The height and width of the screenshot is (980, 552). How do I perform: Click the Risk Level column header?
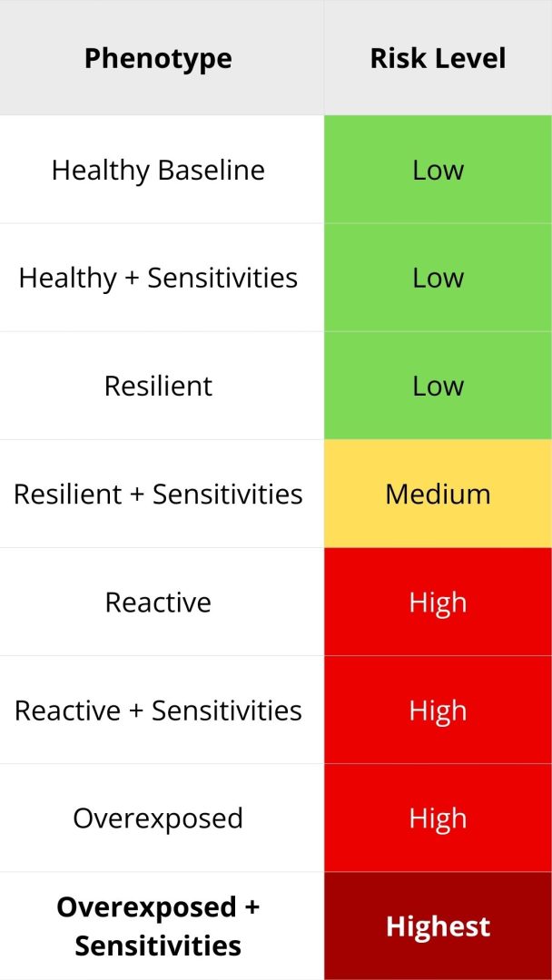(438, 59)
